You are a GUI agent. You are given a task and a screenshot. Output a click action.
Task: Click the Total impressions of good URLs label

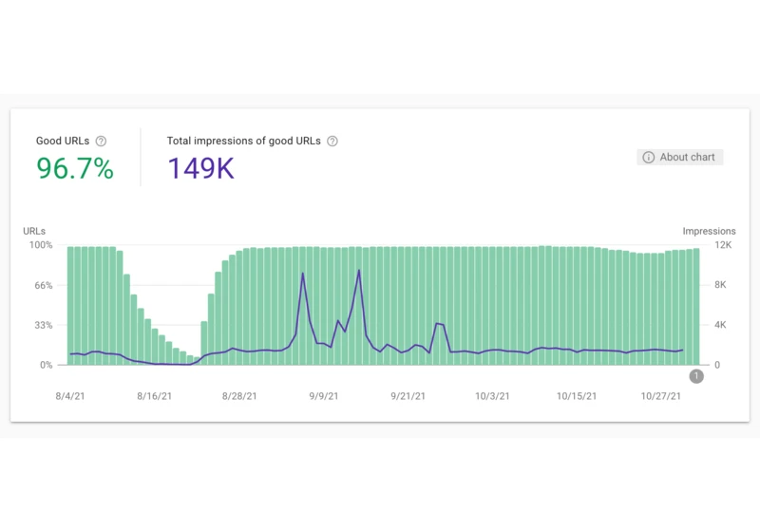click(244, 141)
